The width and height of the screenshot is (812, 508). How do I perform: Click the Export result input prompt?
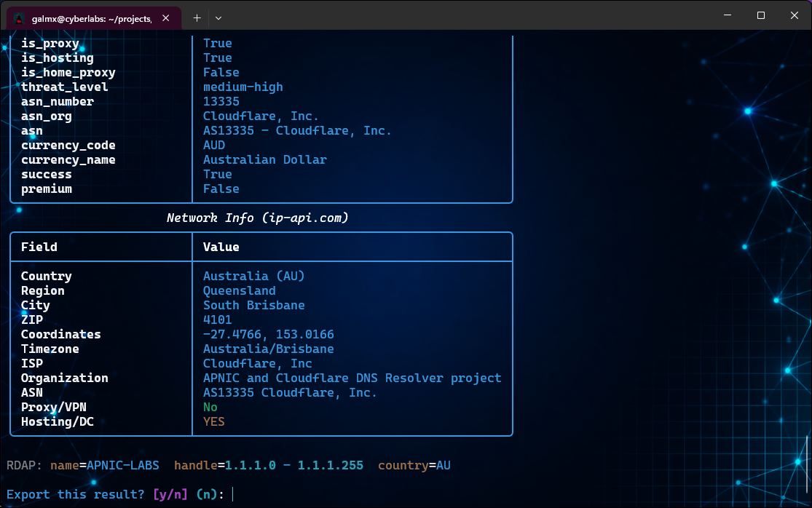(233, 494)
